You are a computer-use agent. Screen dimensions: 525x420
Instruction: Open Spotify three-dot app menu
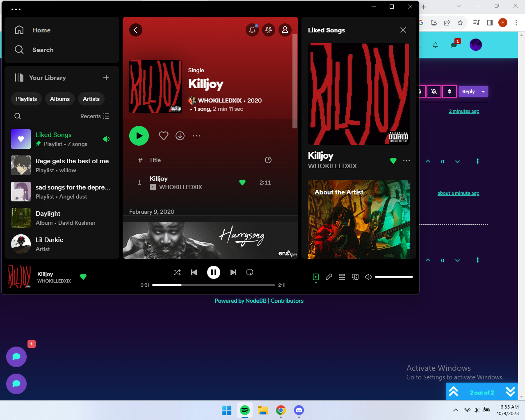(x=16, y=9)
